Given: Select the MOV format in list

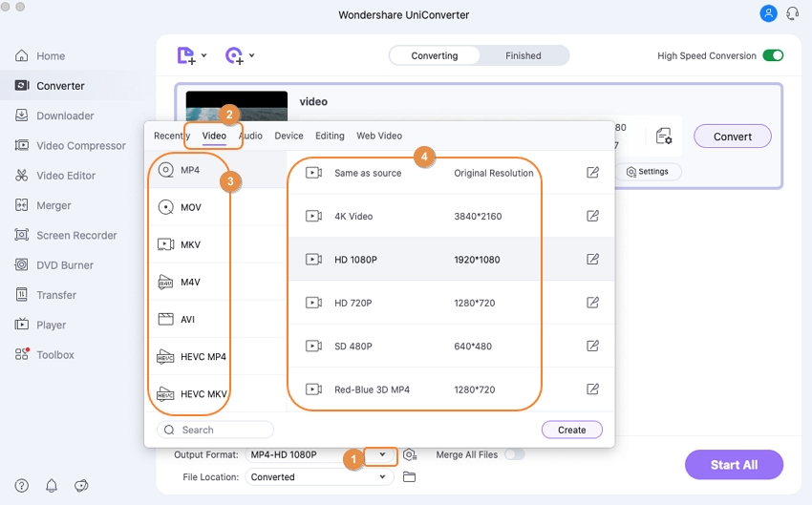Looking at the screenshot, I should point(190,207).
